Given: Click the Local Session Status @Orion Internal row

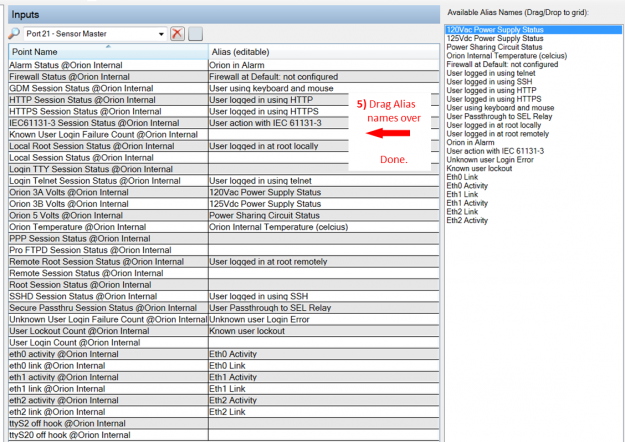Looking at the screenshot, I should click(x=224, y=158).
